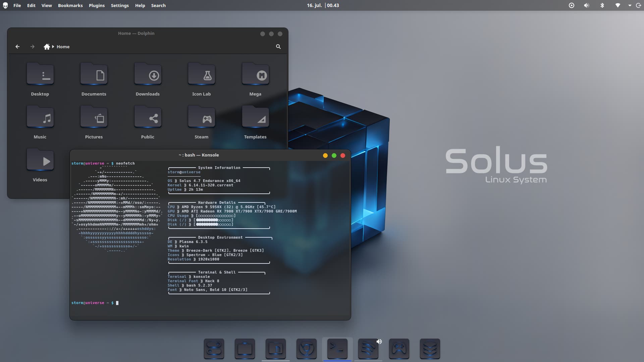This screenshot has height=362, width=644.
Task: Open the Dolphin search icon
Action: click(x=278, y=47)
